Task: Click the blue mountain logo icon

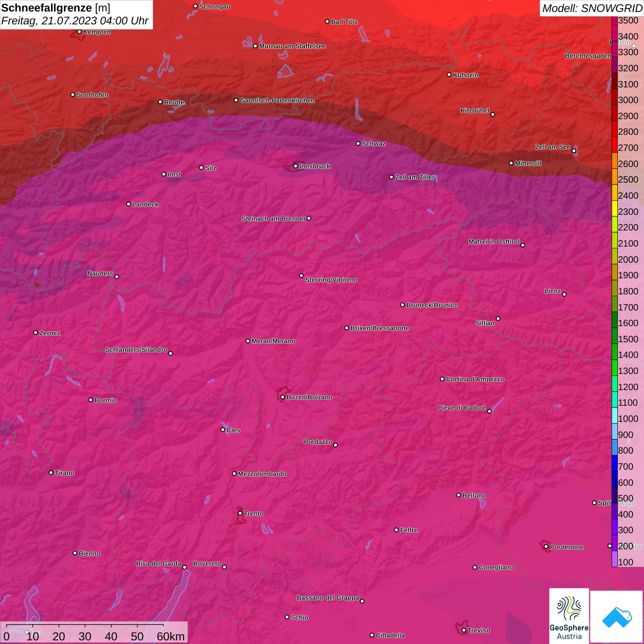Action: click(x=616, y=617)
